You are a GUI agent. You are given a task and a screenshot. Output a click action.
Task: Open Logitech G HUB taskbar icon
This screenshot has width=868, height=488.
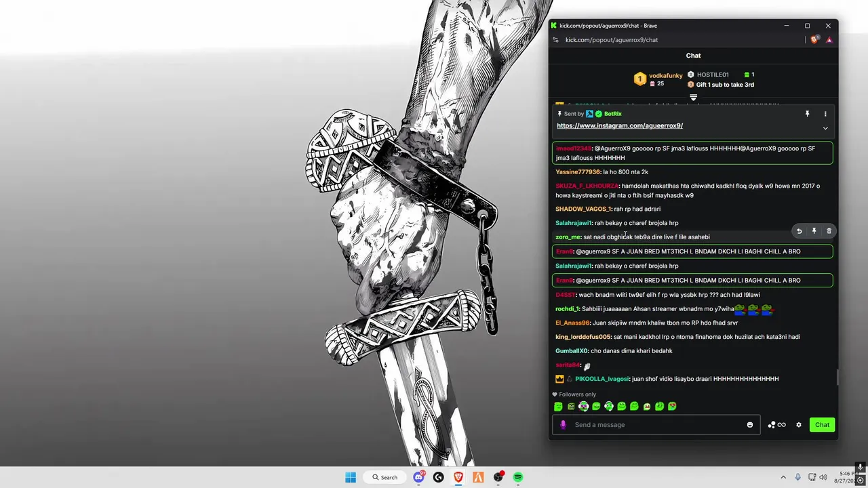438,477
